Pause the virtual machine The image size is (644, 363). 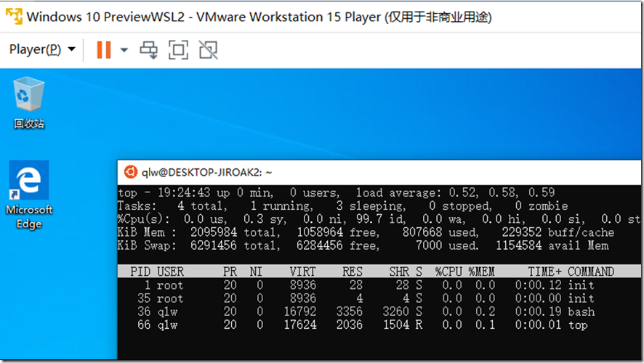click(x=104, y=49)
